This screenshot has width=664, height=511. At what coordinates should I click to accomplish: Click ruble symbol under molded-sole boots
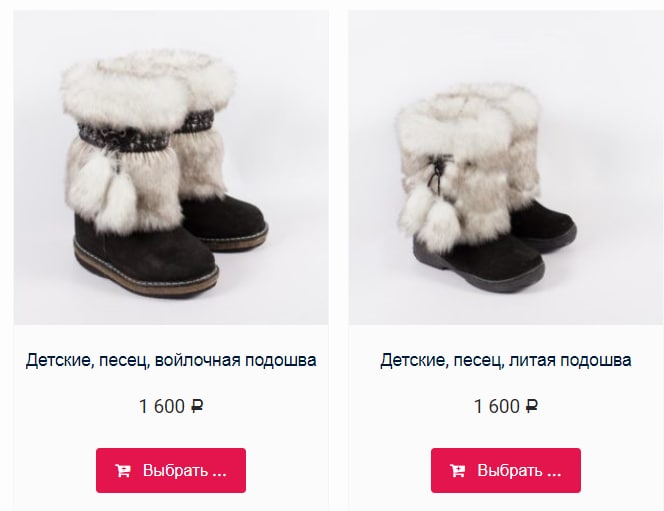[x=532, y=406]
